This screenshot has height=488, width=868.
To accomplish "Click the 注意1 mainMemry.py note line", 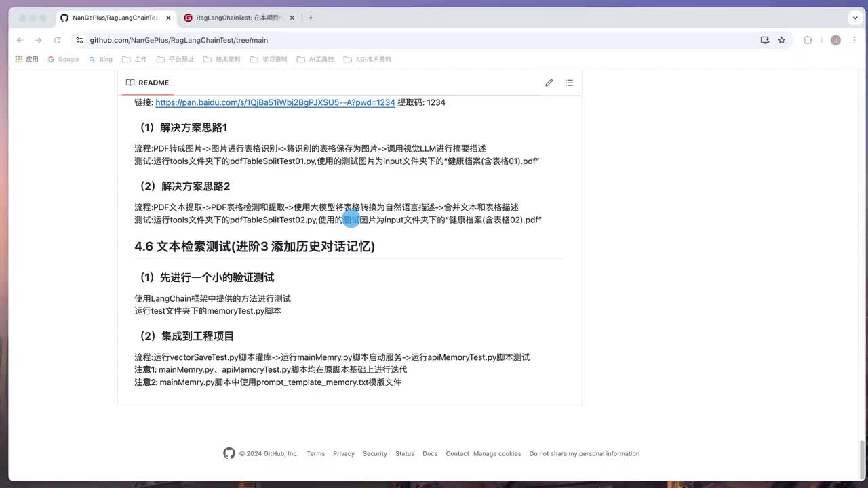I will pyautogui.click(x=271, y=369).
